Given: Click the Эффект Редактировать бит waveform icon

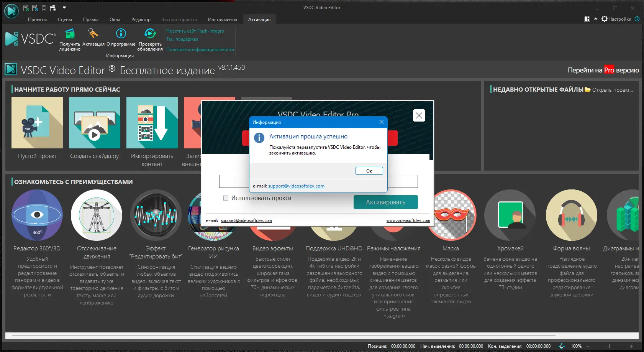Looking at the screenshot, I should [x=156, y=215].
